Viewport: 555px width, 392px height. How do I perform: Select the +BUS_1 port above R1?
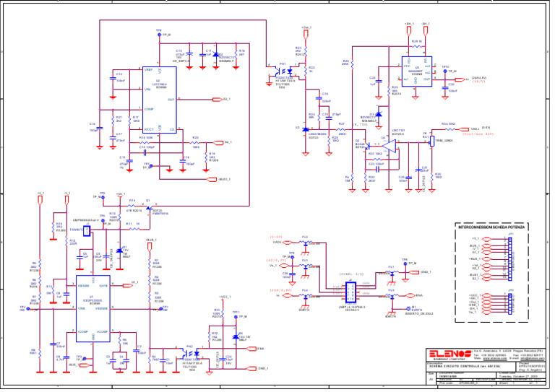[150, 247]
